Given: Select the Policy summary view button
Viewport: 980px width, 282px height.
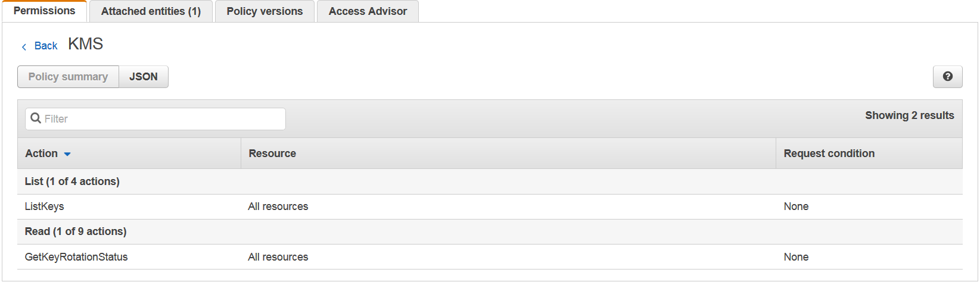Looking at the screenshot, I should pos(68,77).
